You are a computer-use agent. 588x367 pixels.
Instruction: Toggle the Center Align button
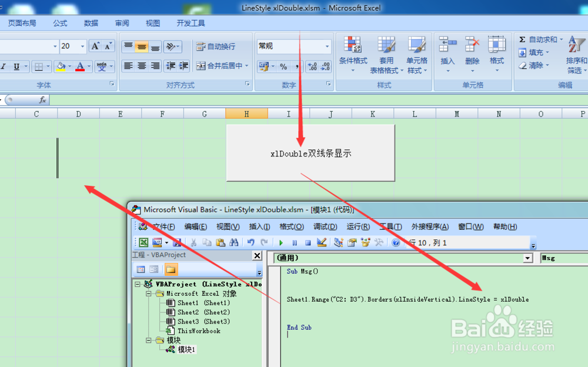point(141,66)
